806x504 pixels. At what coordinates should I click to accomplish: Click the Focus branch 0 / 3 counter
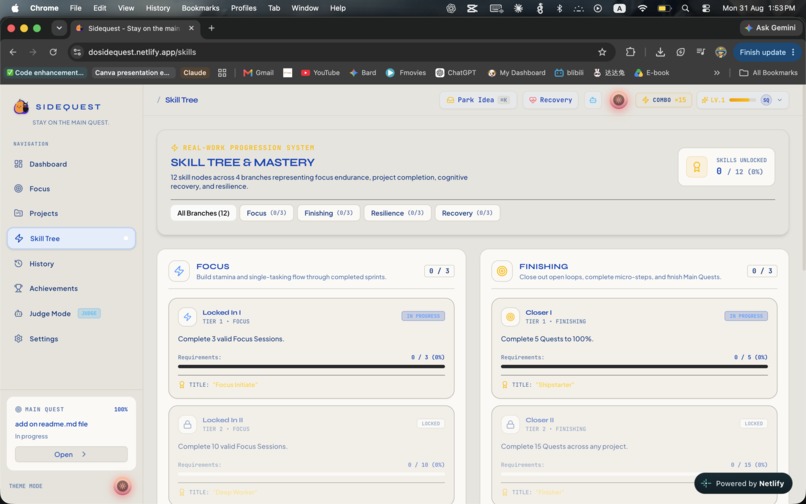439,271
